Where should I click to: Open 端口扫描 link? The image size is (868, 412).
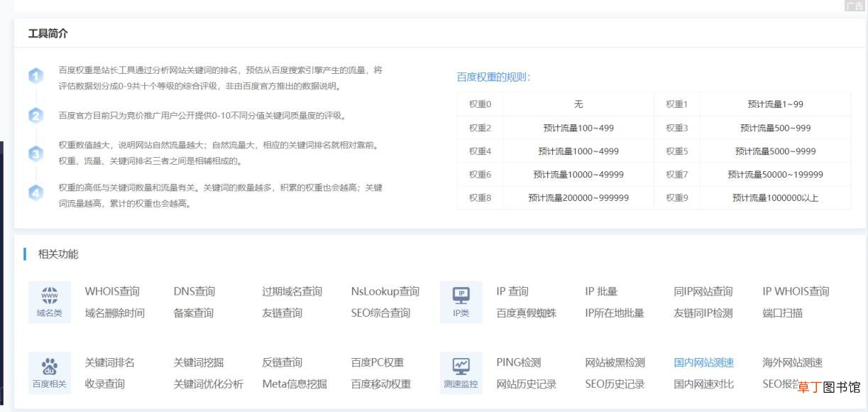783,313
